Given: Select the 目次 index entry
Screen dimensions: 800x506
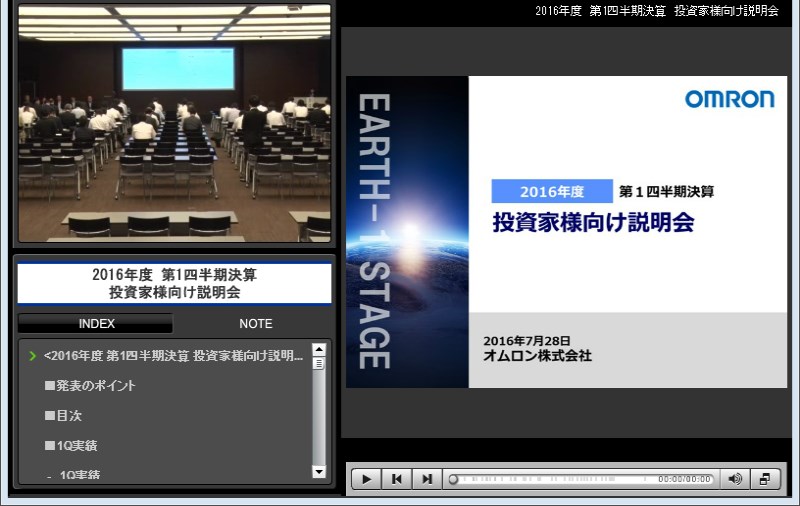Looking at the screenshot, I should [63, 416].
